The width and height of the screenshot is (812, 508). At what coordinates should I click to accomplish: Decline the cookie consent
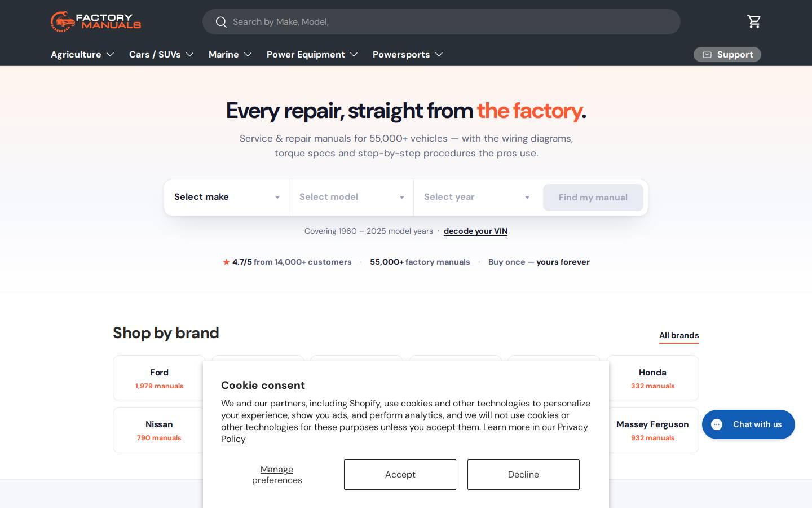click(523, 475)
